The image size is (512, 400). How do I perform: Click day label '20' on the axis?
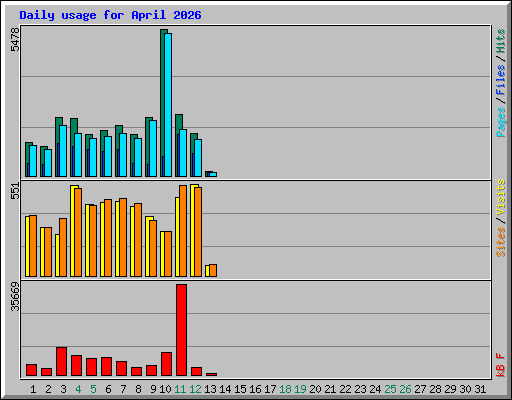(315, 389)
